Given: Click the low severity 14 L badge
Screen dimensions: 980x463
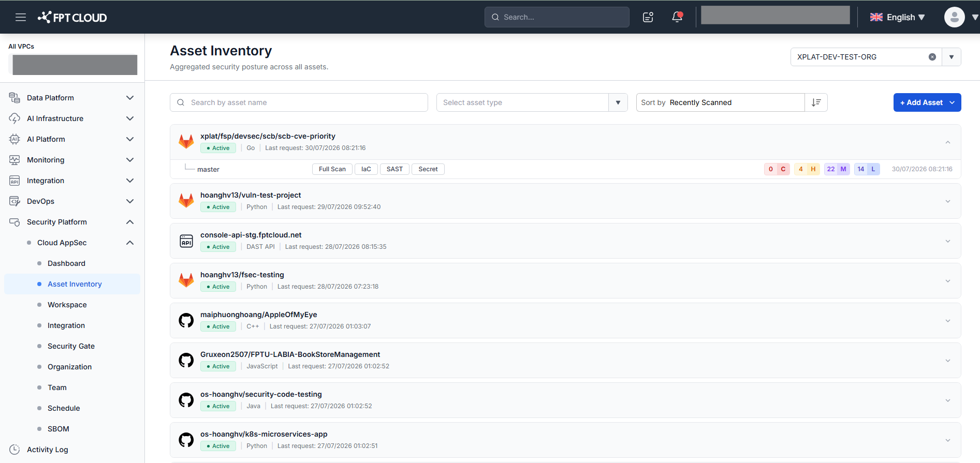Looking at the screenshot, I should 867,169.
